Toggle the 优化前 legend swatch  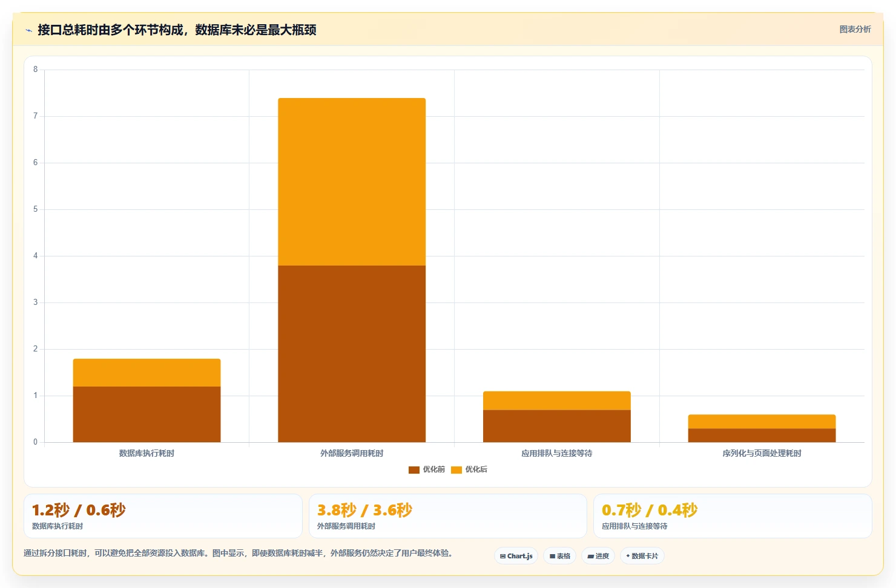tap(414, 470)
